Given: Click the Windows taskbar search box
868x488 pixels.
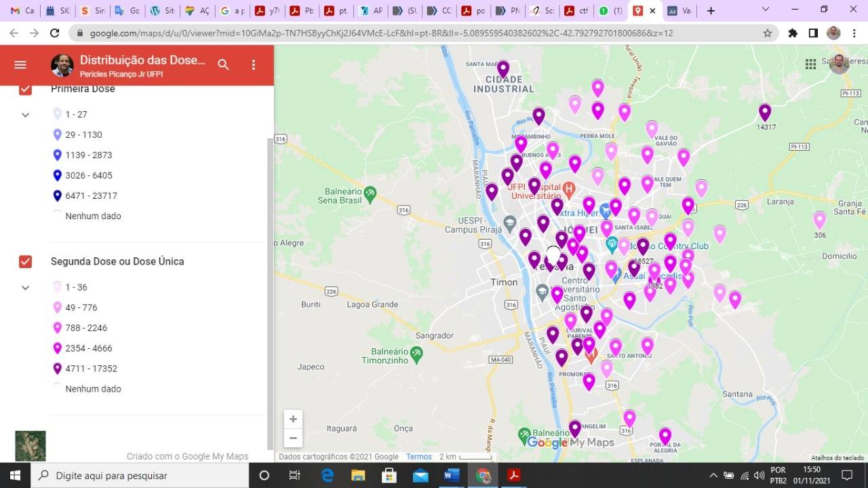Looking at the screenshot, I should click(x=139, y=475).
